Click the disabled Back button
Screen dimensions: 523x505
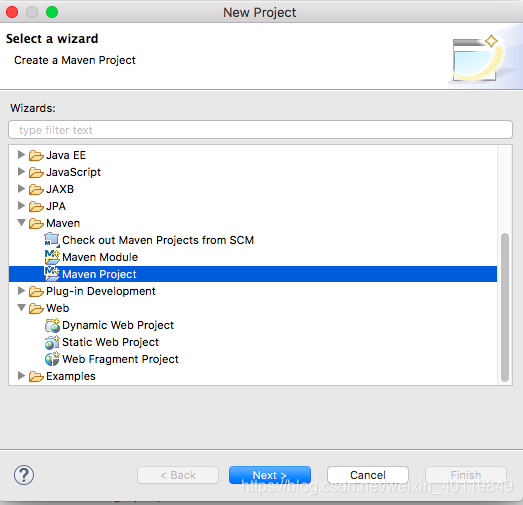[x=178, y=475]
